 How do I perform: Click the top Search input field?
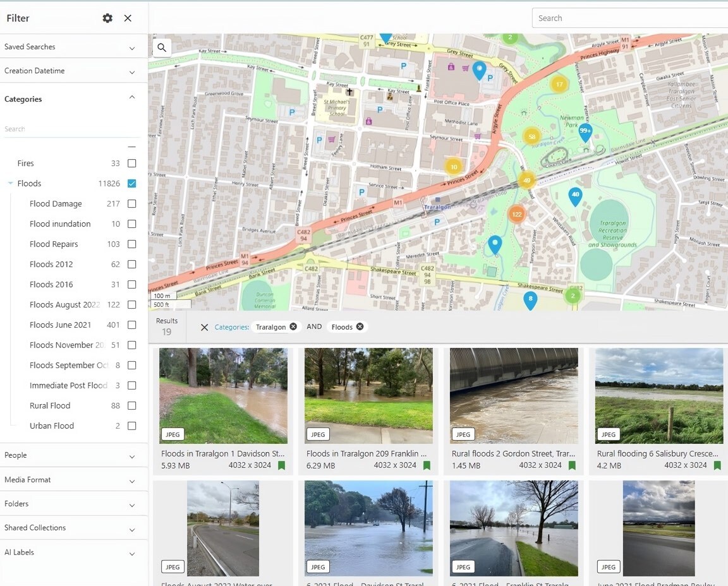tap(629, 18)
